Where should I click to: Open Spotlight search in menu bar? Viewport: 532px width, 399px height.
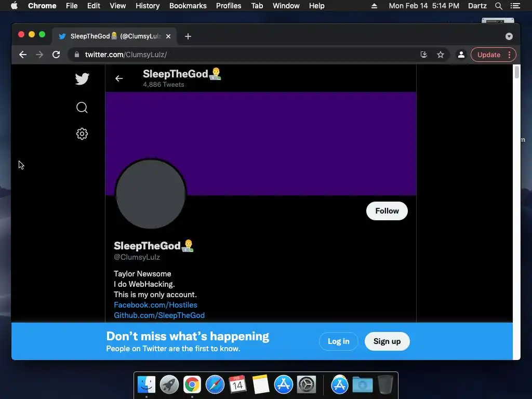tap(498, 6)
